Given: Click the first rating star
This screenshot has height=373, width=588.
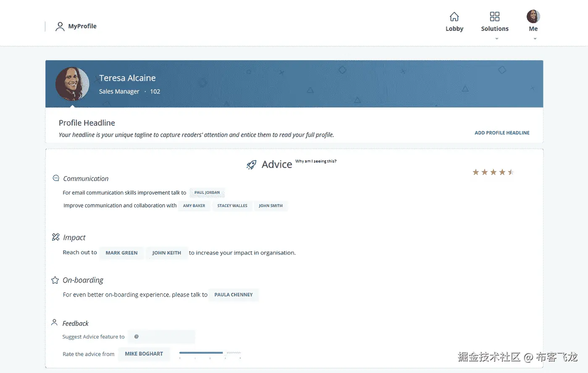Looking at the screenshot, I should (x=476, y=172).
